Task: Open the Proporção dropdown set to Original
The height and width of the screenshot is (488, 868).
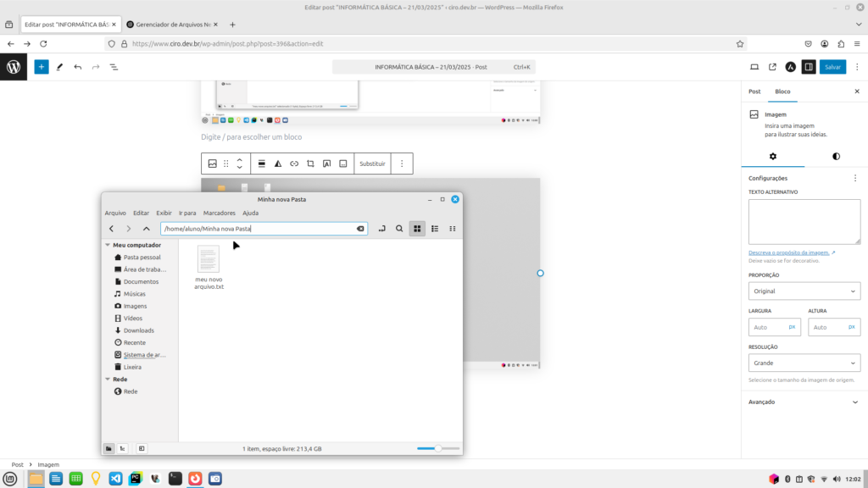Action: pyautogui.click(x=804, y=291)
